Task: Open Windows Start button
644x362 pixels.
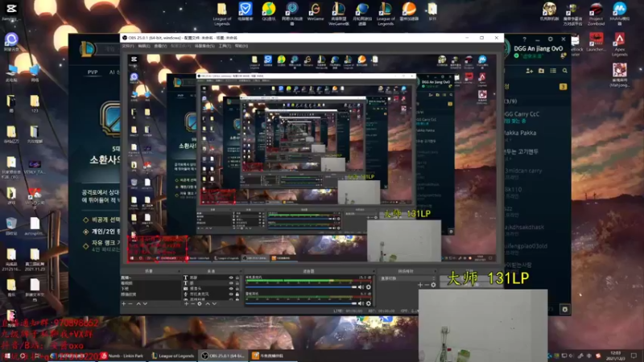Action: coord(7,356)
